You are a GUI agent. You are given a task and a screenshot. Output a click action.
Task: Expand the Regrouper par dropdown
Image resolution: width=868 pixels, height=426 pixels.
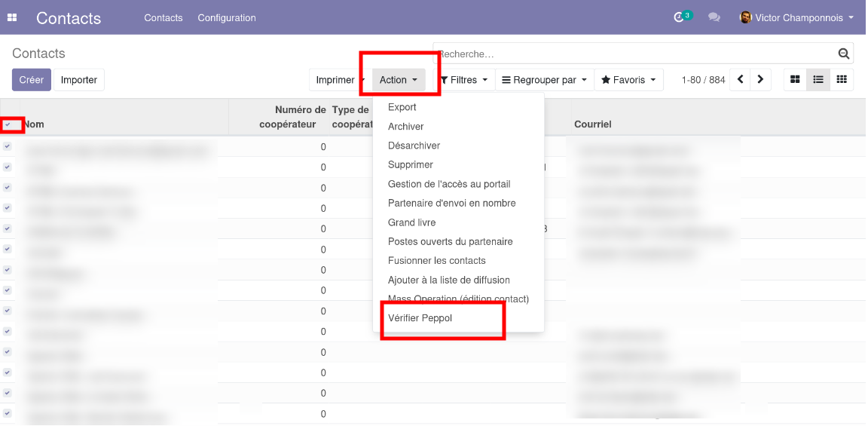coord(545,80)
